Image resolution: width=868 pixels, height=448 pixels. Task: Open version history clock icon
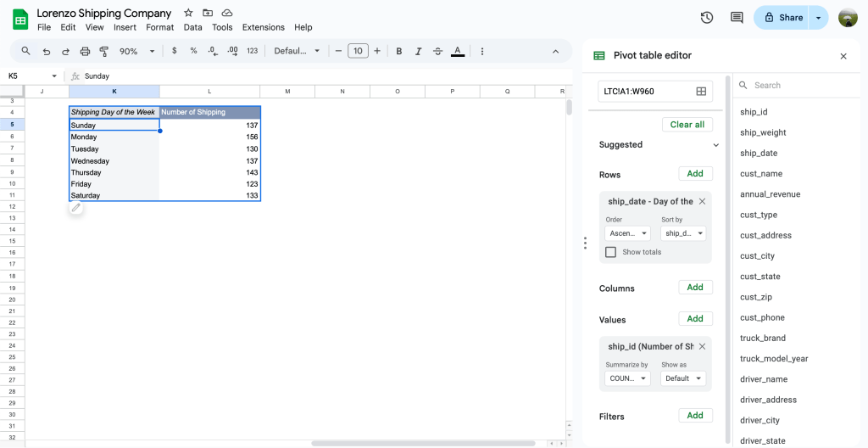707,18
